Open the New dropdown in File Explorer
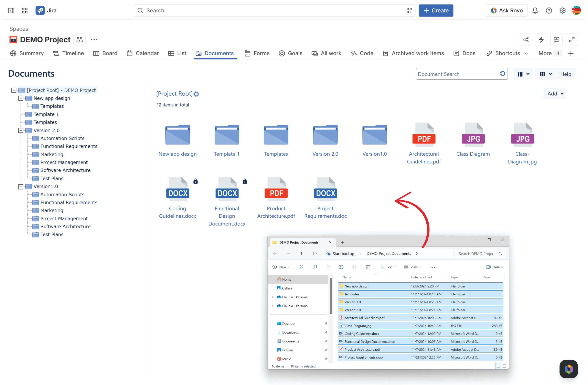The width and height of the screenshot is (588, 385). (281, 267)
